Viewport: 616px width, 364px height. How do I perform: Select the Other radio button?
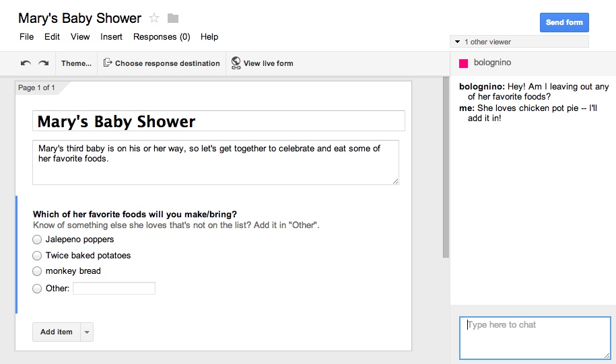(37, 289)
